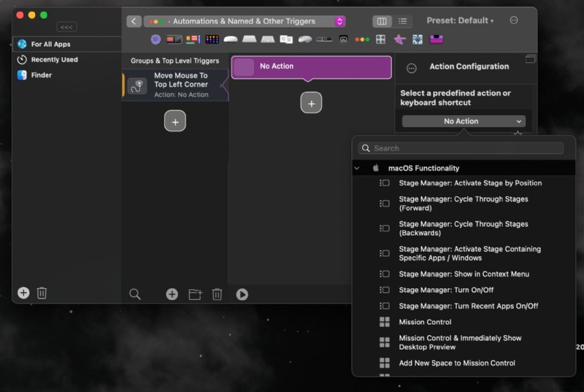Select the BTT Remote trigger icon
This screenshot has width=584, height=392.
[343, 39]
